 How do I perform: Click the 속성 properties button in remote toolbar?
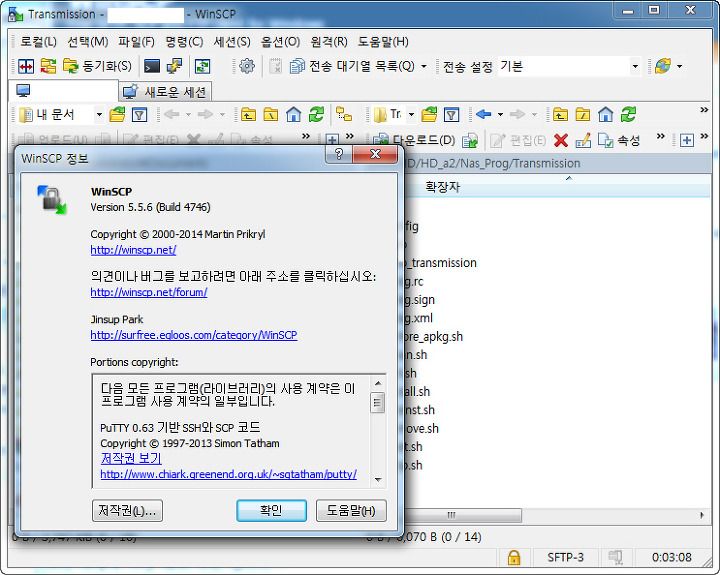(619, 140)
